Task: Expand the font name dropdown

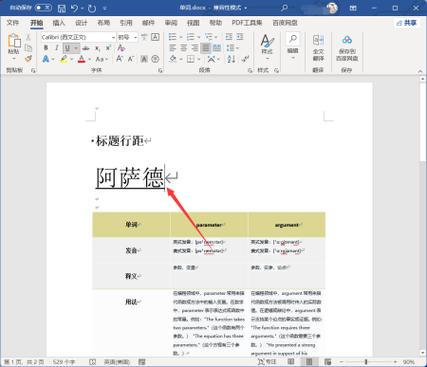Action: (113, 37)
